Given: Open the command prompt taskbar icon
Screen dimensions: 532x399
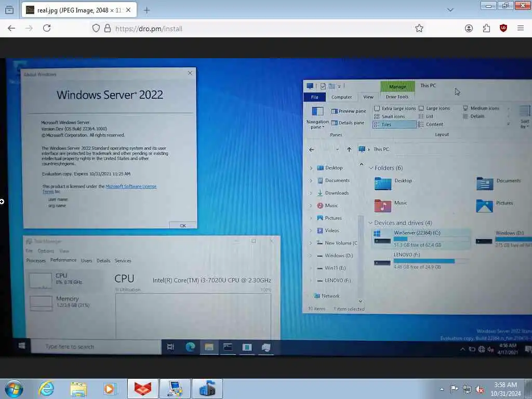Looking at the screenshot, I should (x=228, y=347).
